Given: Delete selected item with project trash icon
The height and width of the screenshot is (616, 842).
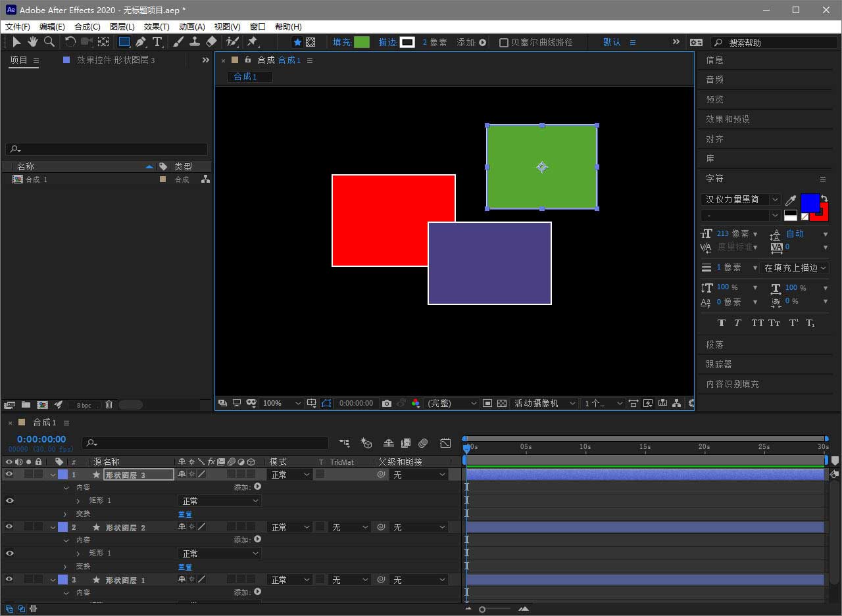Looking at the screenshot, I should click(x=109, y=405).
